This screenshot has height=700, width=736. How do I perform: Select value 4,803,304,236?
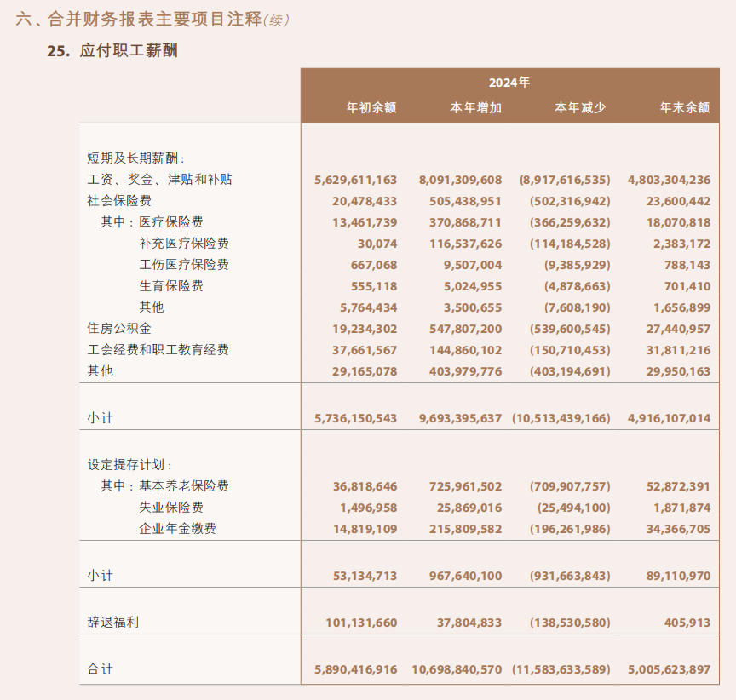point(669,180)
